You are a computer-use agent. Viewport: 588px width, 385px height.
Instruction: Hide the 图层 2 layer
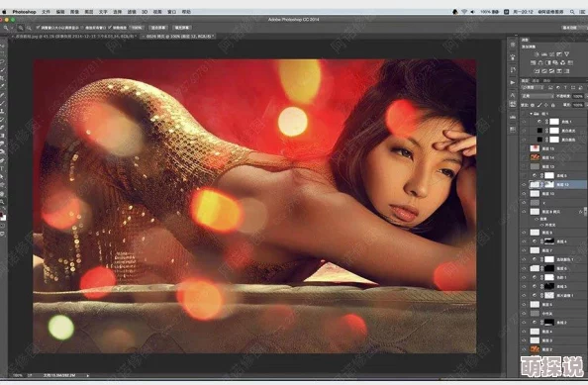(x=525, y=349)
